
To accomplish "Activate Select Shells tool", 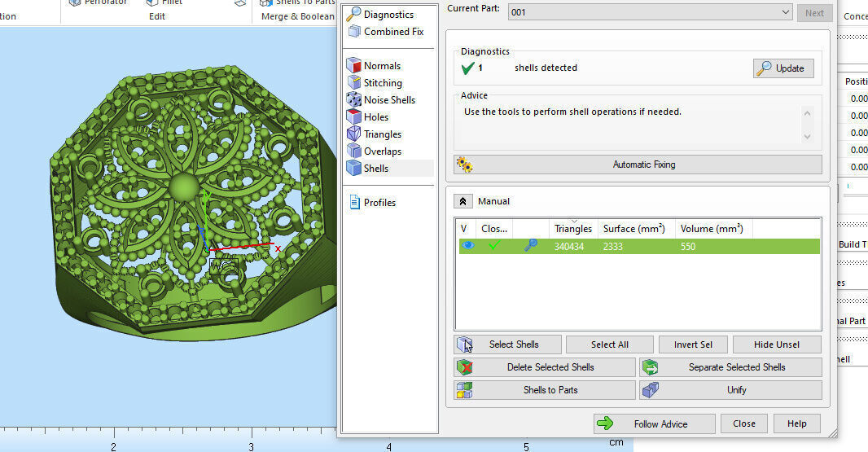I will tap(507, 344).
